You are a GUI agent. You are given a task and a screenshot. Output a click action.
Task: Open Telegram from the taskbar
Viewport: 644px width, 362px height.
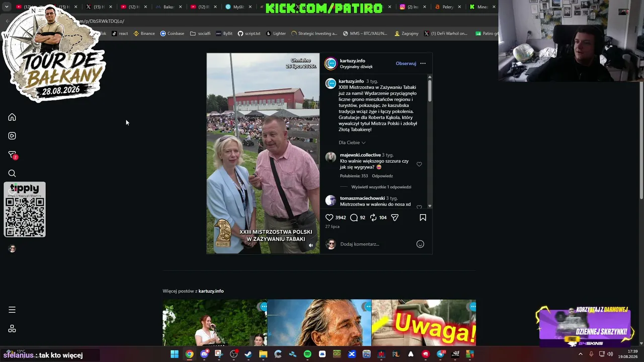441,354
